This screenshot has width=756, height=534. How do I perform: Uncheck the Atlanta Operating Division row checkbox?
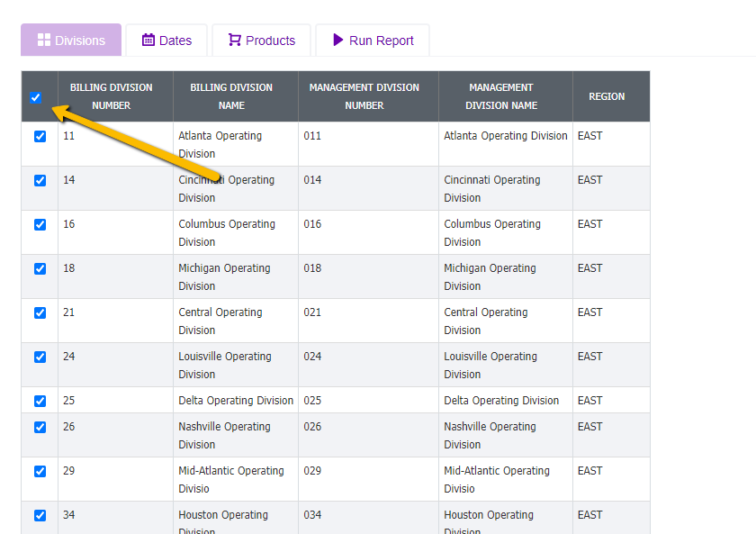[x=40, y=137]
